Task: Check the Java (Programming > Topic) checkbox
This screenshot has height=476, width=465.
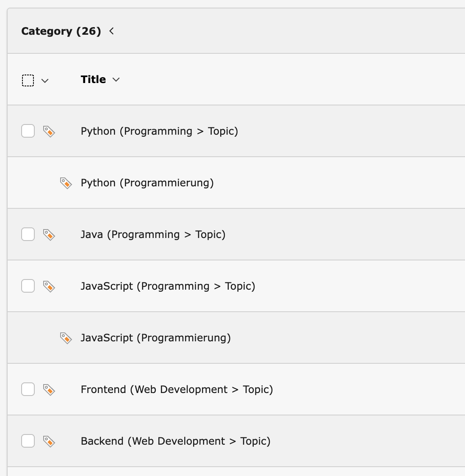Action: pos(28,234)
